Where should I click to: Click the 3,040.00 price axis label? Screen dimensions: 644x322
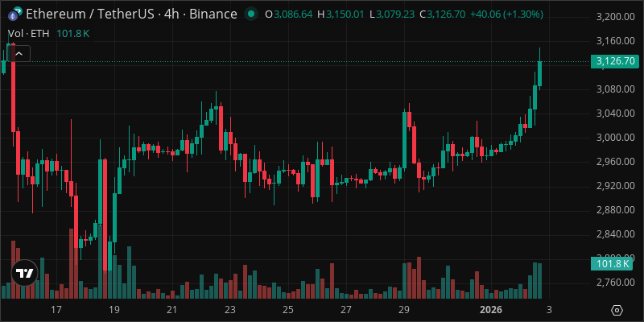point(615,114)
